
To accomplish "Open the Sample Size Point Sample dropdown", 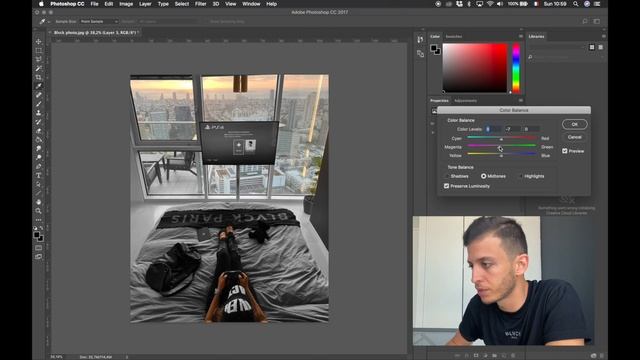I will click(x=99, y=21).
